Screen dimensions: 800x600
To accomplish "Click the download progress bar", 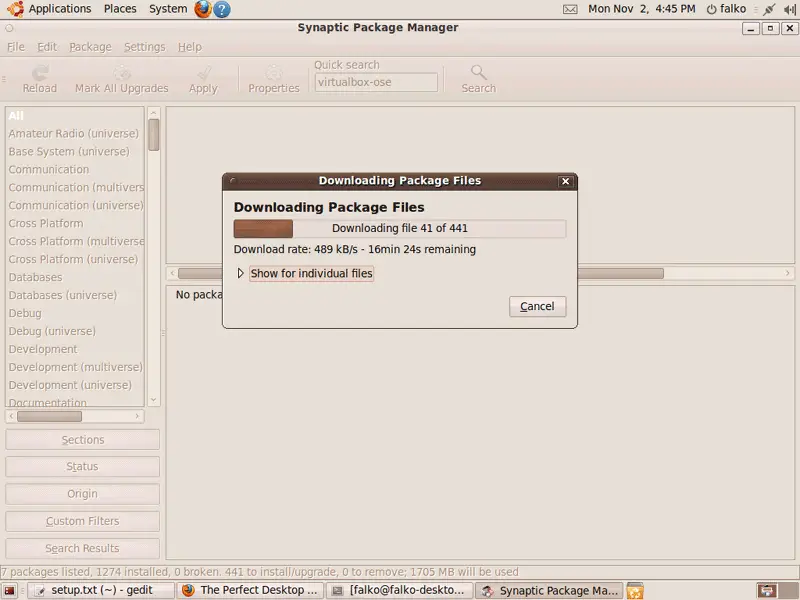I will tap(399, 229).
